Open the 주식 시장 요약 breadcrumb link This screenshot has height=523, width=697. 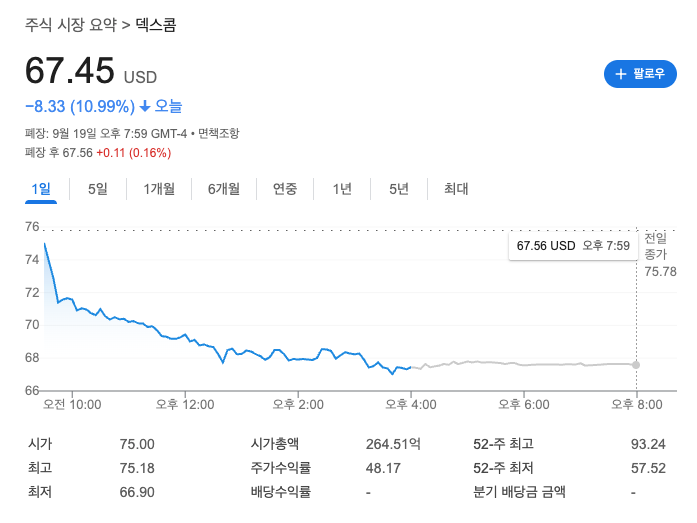coord(71,24)
